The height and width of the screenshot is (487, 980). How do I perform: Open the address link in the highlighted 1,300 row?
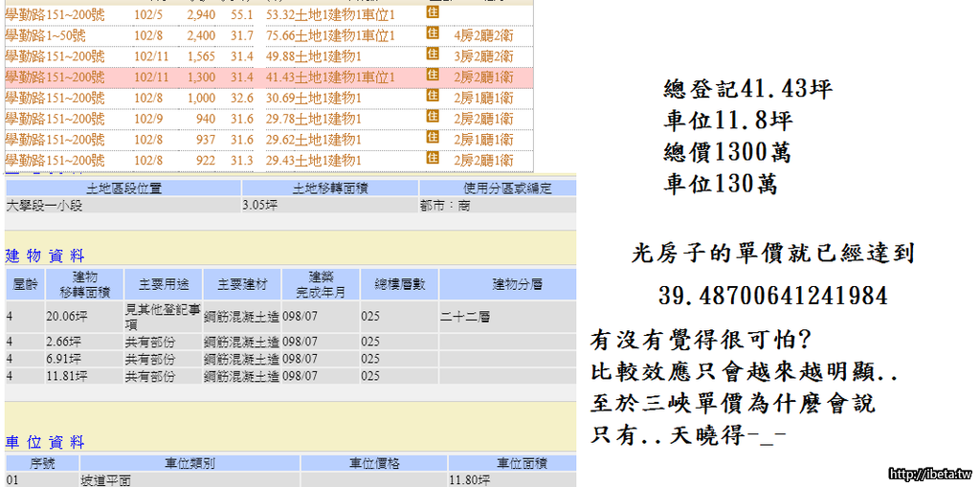[55, 77]
